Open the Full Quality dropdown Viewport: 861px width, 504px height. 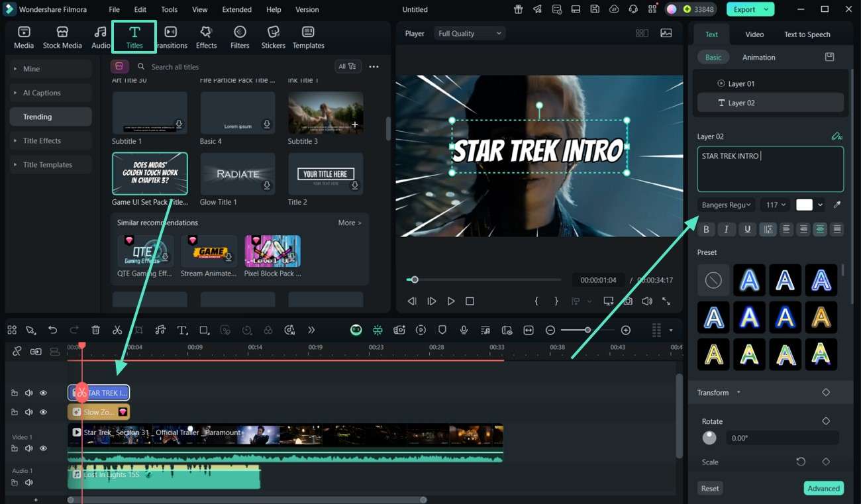(x=470, y=33)
